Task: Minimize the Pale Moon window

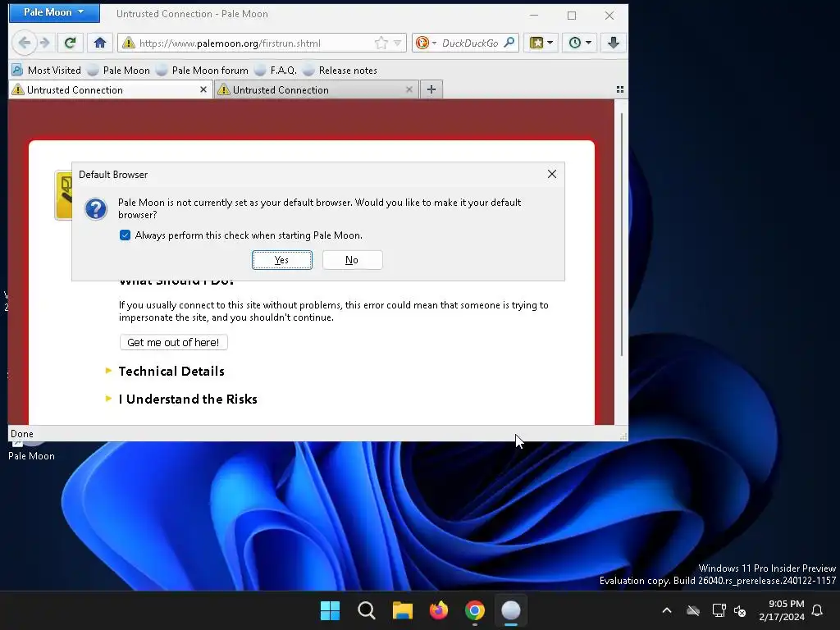Action: [x=533, y=15]
